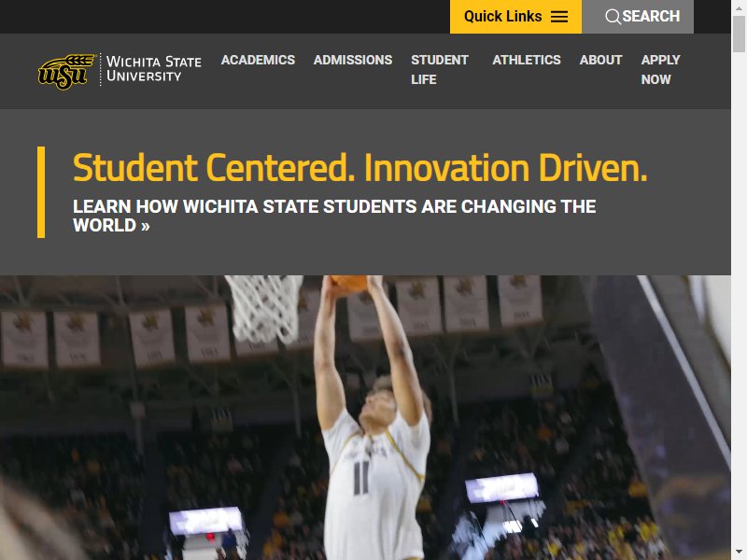The width and height of the screenshot is (747, 560).
Task: Open the Quick Links hamburger icon
Action: (x=559, y=17)
